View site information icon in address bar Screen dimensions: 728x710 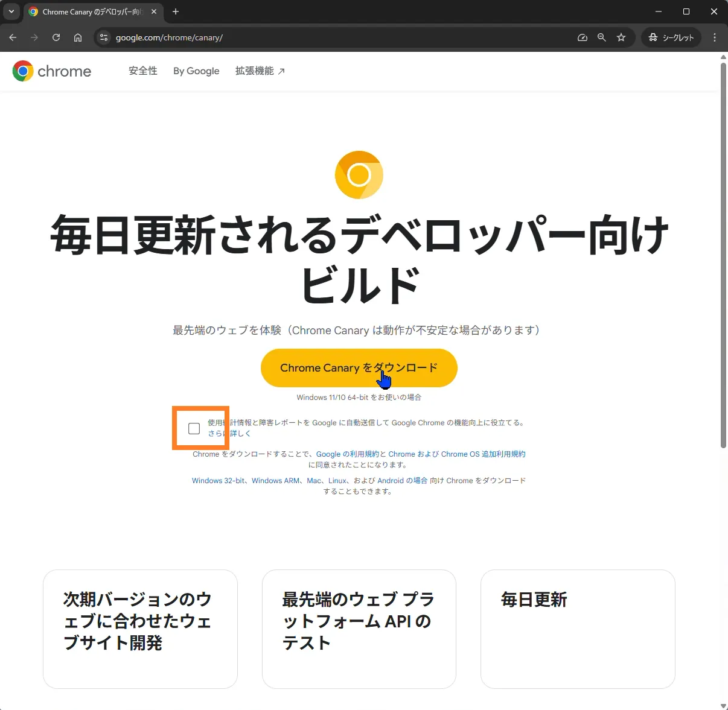click(x=104, y=37)
